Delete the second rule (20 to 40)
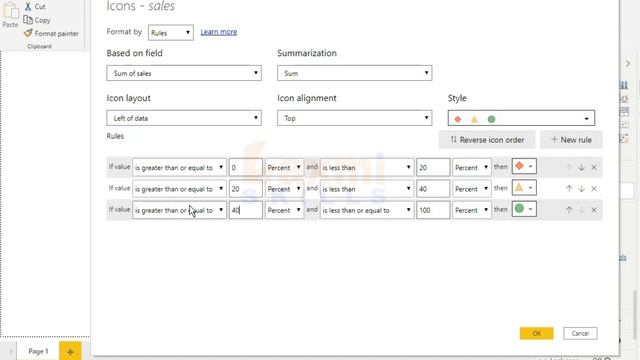Image resolution: width=640 pixels, height=360 pixels. click(x=594, y=189)
